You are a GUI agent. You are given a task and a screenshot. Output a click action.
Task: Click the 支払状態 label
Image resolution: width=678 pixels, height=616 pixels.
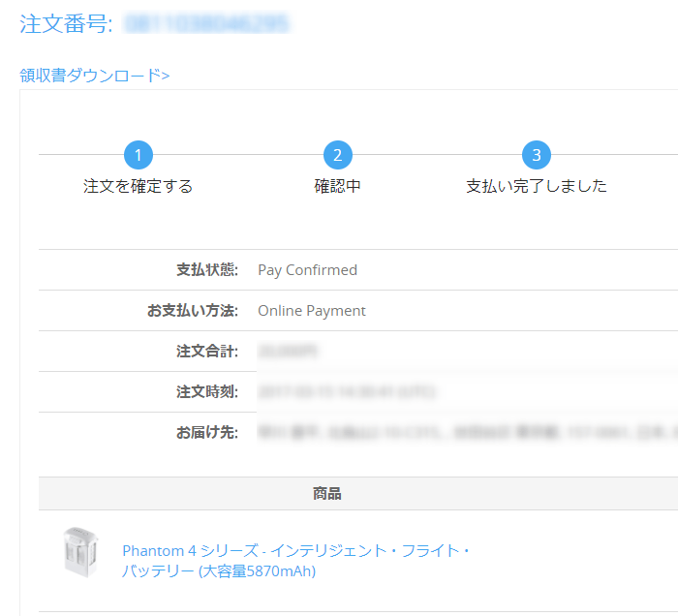[x=207, y=270]
